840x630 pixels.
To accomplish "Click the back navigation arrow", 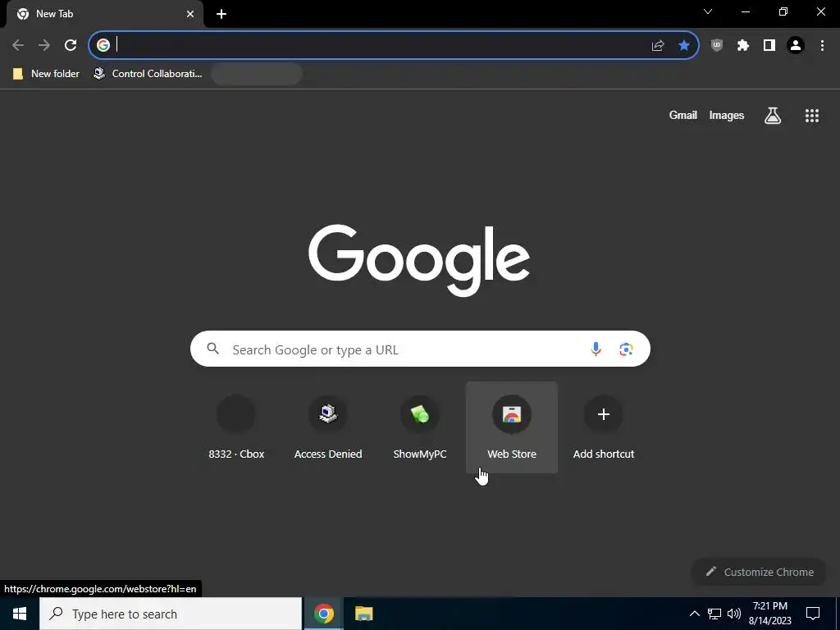I will (x=18, y=45).
